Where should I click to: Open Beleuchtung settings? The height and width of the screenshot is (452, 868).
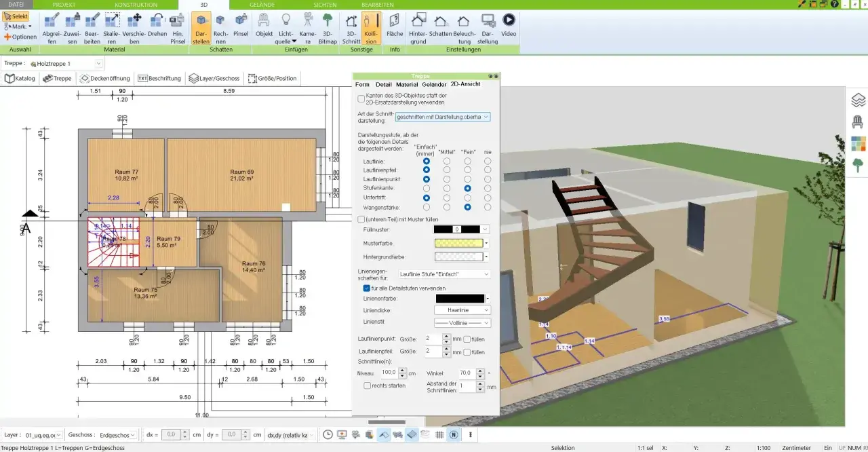pyautogui.click(x=464, y=29)
